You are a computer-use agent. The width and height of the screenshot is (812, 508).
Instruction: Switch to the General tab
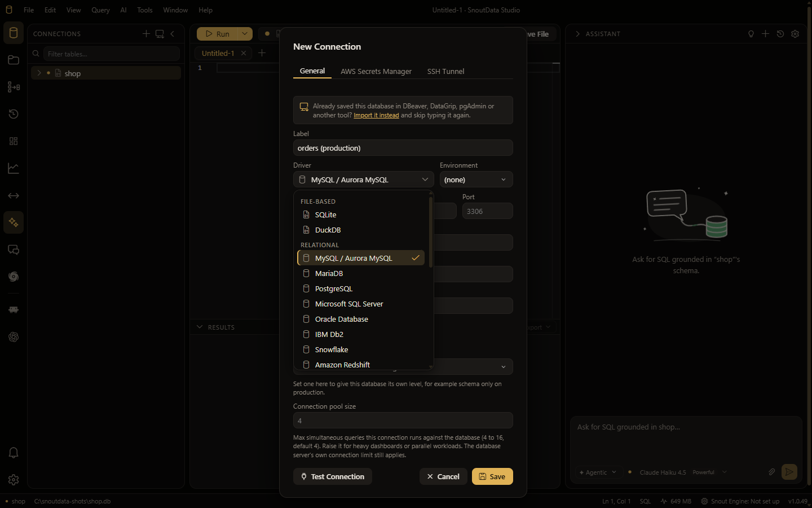pos(312,71)
